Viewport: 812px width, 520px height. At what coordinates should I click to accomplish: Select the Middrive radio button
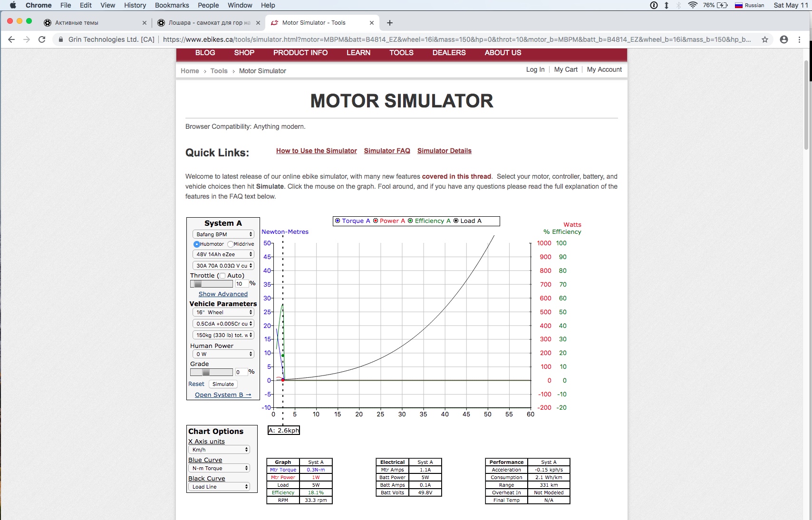point(231,244)
